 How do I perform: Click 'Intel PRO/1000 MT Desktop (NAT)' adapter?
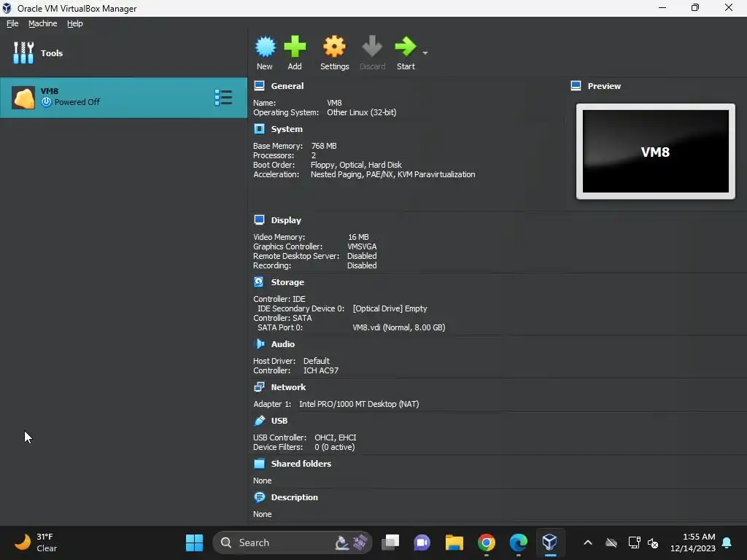tap(359, 404)
